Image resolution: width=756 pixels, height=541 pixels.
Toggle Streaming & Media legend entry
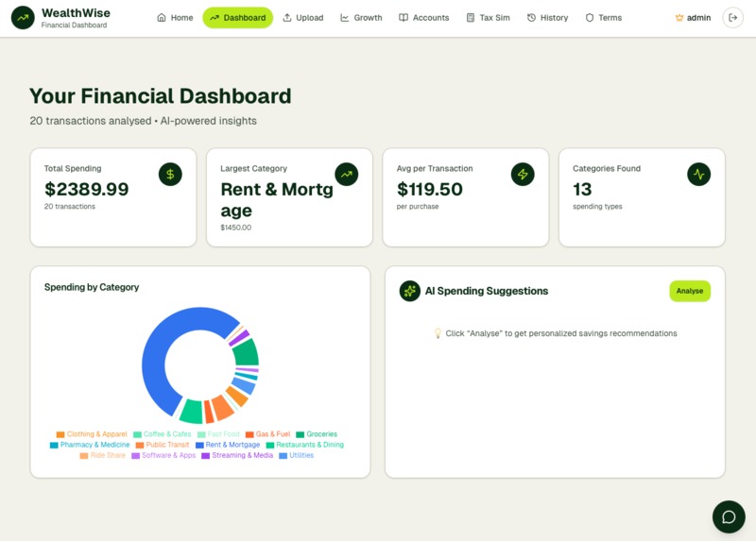[237, 455]
